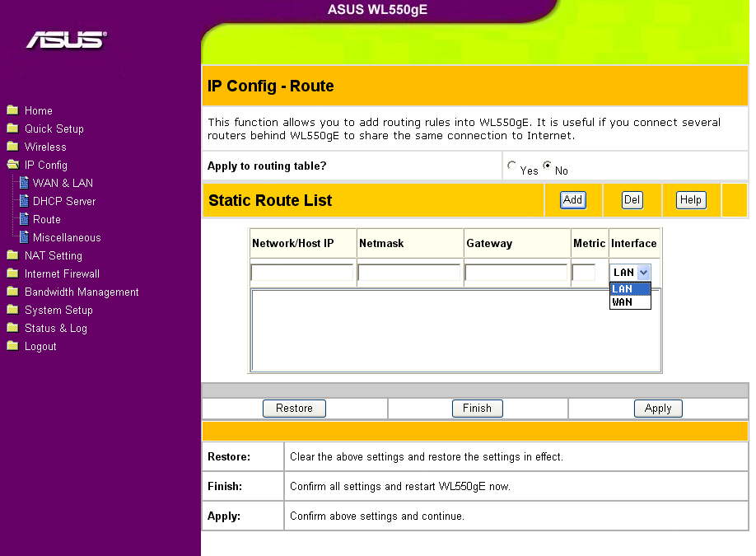The image size is (756, 556).
Task: Click the Apply button
Action: click(x=658, y=409)
